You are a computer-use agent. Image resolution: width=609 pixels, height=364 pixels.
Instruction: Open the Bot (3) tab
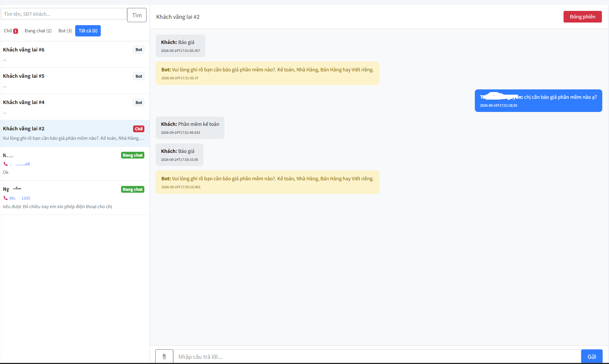[65, 31]
